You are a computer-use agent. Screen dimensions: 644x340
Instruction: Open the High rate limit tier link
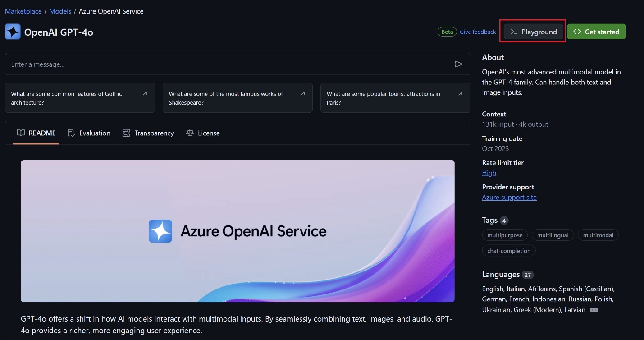click(x=489, y=173)
